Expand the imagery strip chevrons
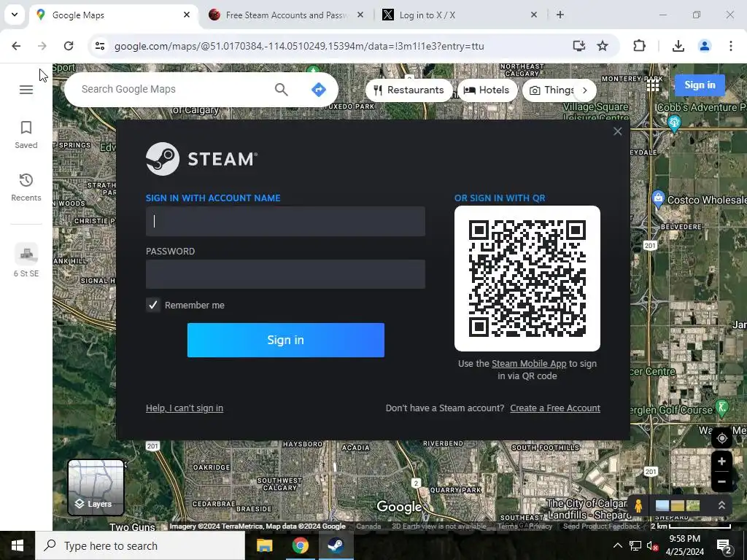Image resolution: width=747 pixels, height=560 pixels. (x=721, y=505)
